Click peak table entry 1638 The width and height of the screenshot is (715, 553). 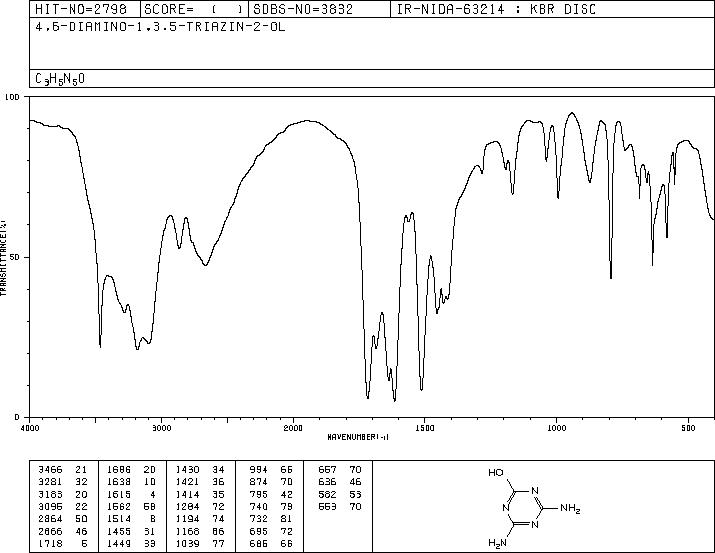coord(119,482)
